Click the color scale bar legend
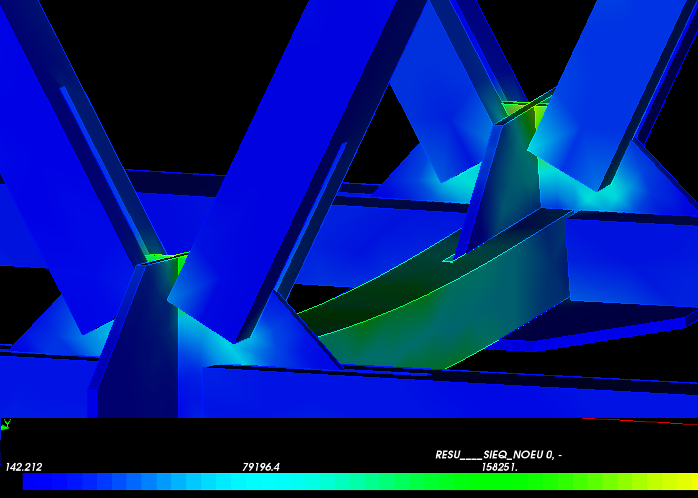698x498 pixels. tap(360, 482)
